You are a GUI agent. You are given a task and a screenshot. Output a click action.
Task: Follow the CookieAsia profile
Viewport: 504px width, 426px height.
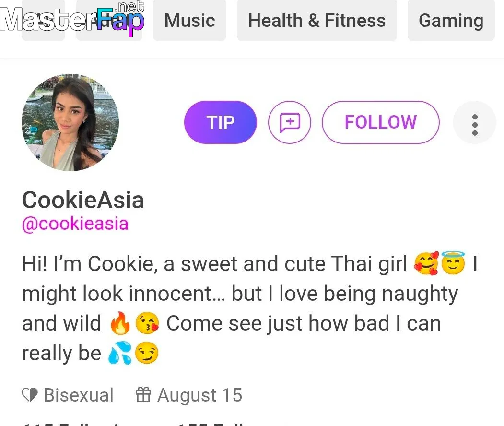coord(381,122)
